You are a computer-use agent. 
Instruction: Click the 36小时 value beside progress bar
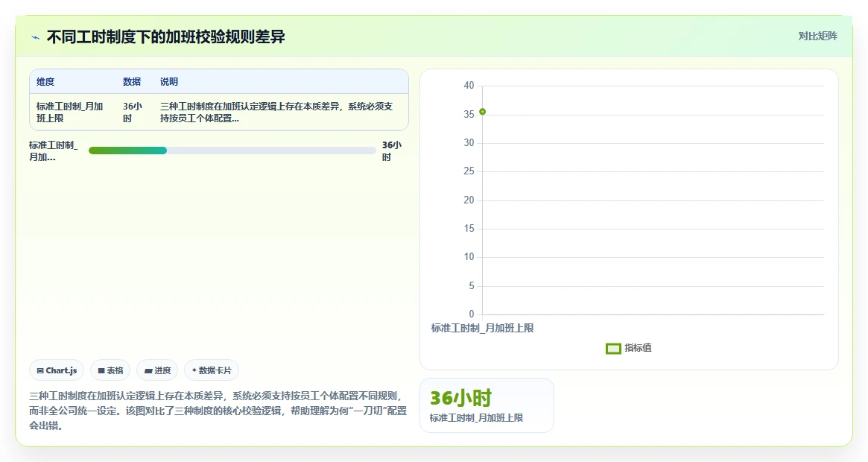[391, 151]
